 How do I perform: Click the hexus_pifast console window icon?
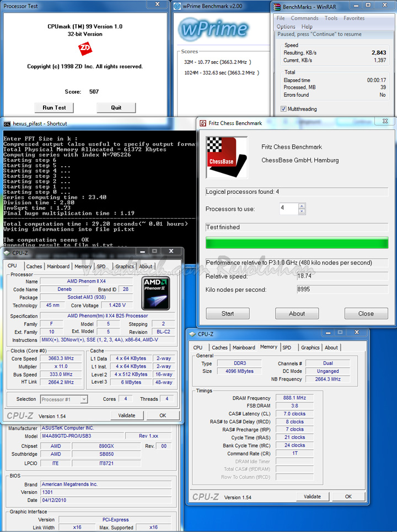pos(7,124)
